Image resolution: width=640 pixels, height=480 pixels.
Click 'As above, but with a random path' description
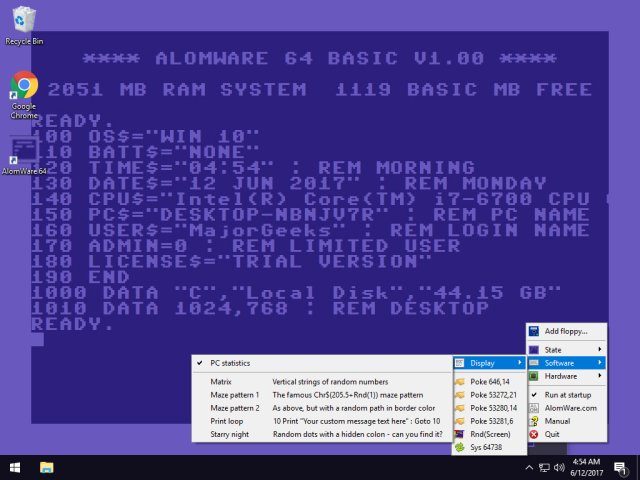[353, 408]
